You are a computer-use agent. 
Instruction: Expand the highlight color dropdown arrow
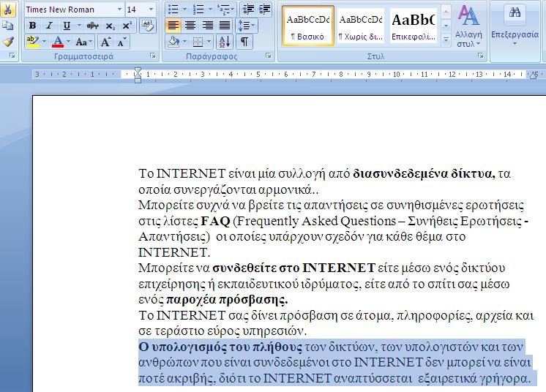pyautogui.click(x=44, y=42)
